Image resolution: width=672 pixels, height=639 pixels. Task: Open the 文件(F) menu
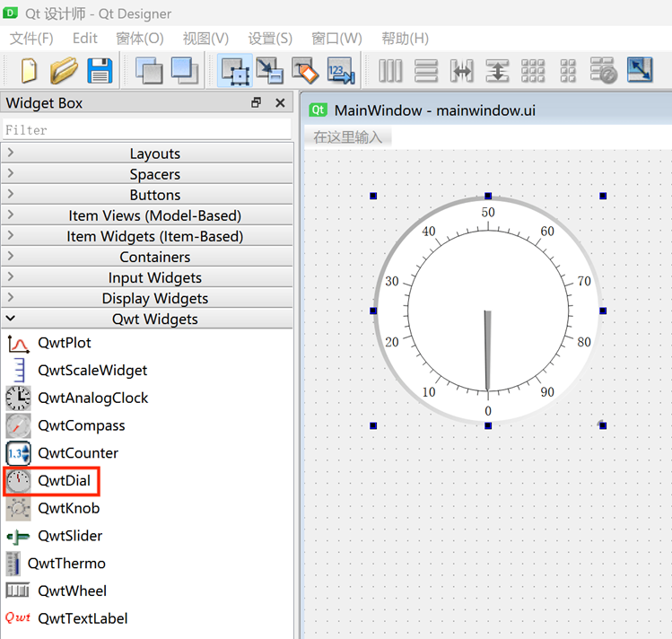[31, 39]
